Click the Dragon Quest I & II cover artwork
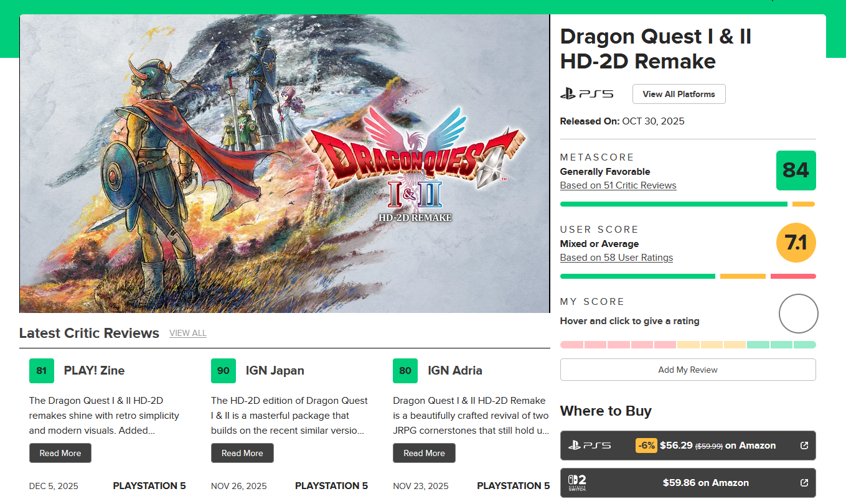This screenshot has height=504, width=846. tap(284, 164)
